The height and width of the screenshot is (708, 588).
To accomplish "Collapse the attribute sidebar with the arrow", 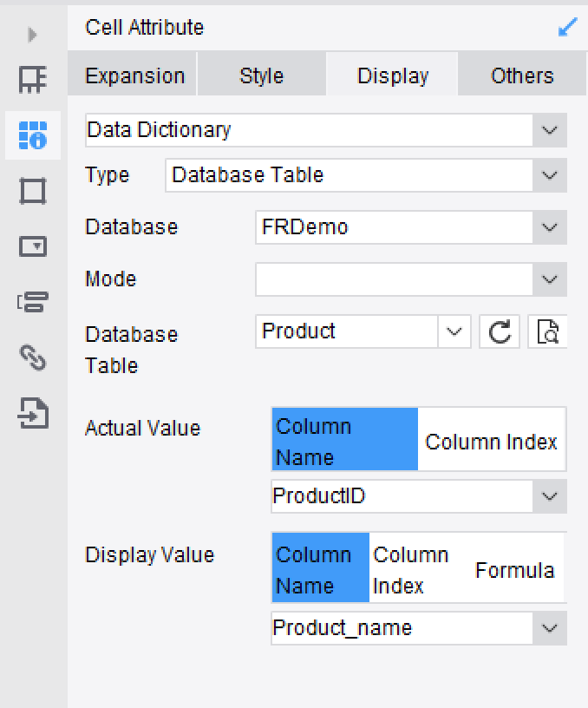I will click(x=32, y=35).
